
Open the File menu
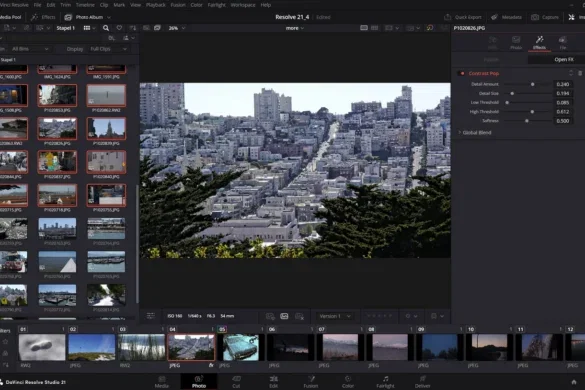(38, 5)
